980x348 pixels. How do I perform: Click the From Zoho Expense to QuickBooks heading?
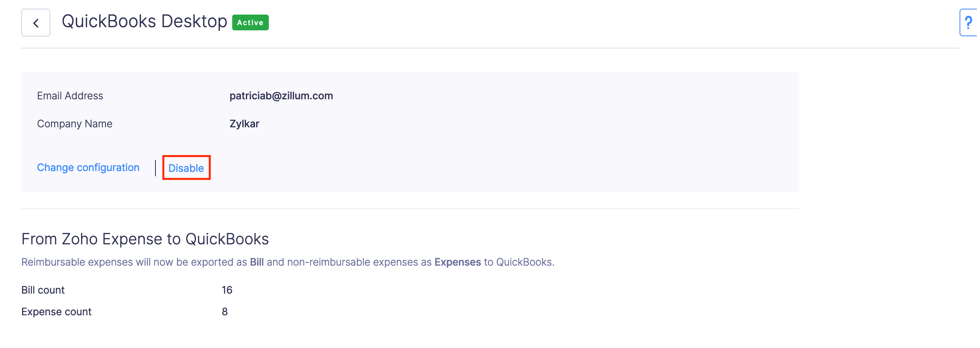point(145,239)
